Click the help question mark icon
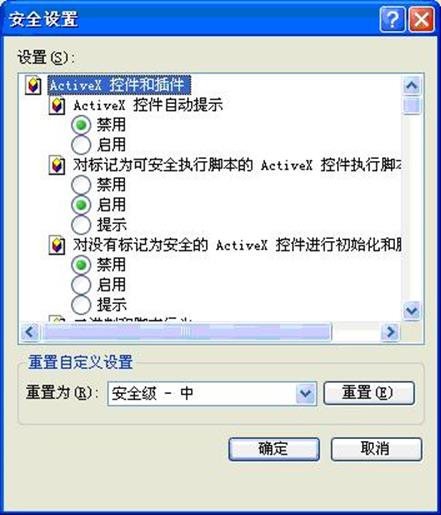 (392, 19)
